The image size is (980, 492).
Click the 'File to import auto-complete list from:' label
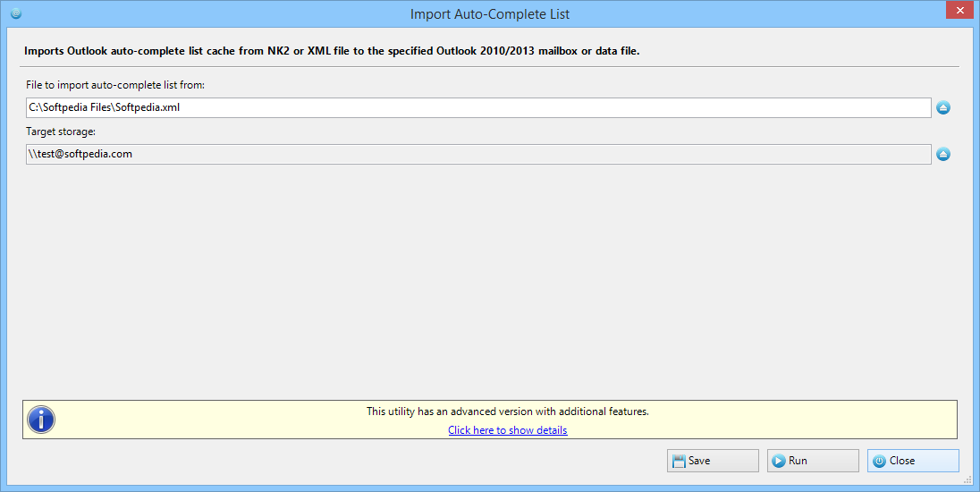click(115, 84)
